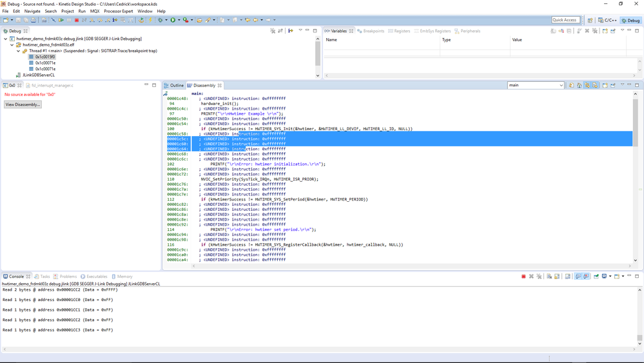Toggle Instruction Stepping Mode in the main toolbar
Viewport: 644px width, 363px height.
click(115, 20)
